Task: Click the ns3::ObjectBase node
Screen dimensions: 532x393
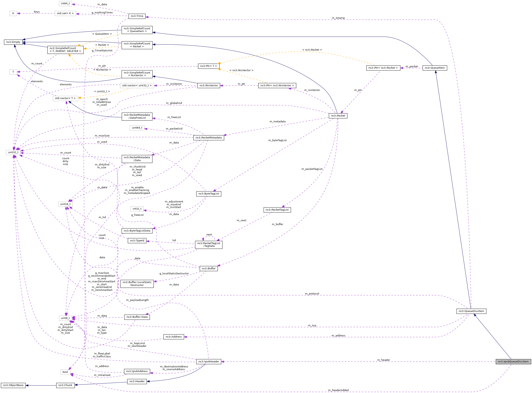Action: [x=13, y=385]
